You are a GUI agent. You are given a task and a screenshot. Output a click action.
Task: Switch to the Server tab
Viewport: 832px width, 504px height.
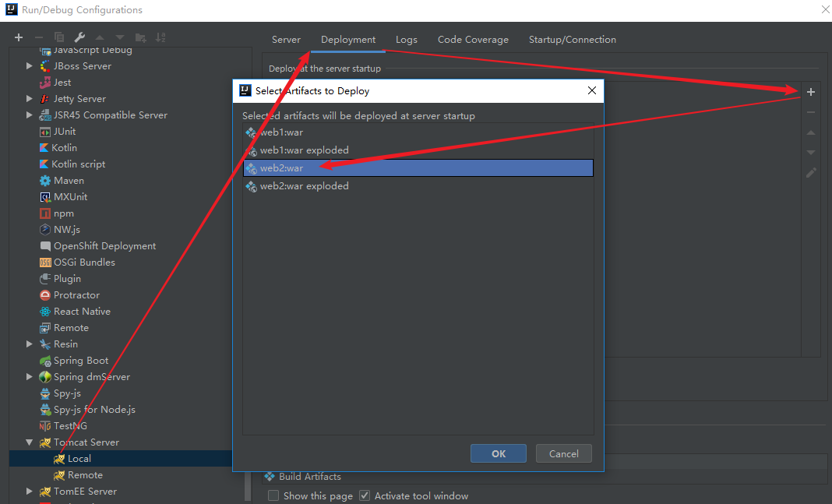click(286, 40)
